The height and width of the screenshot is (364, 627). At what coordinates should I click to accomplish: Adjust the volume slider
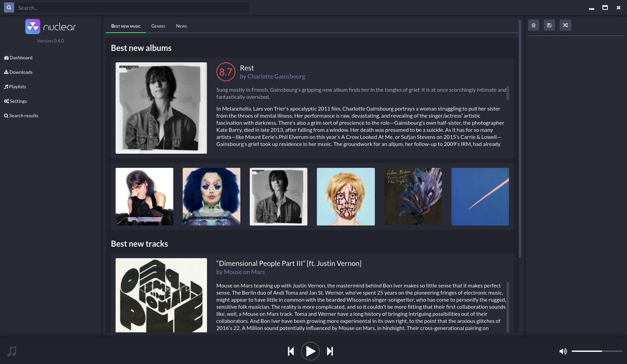[x=597, y=351]
